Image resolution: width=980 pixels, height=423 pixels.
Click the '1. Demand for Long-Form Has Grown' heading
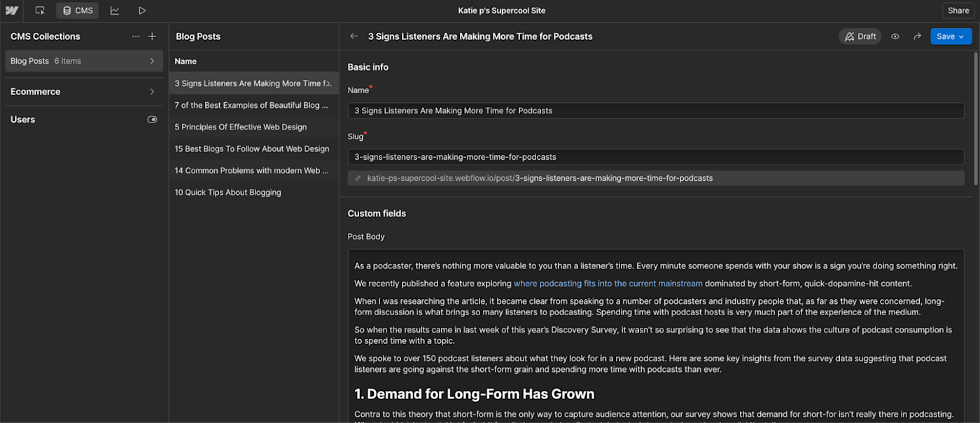click(474, 394)
